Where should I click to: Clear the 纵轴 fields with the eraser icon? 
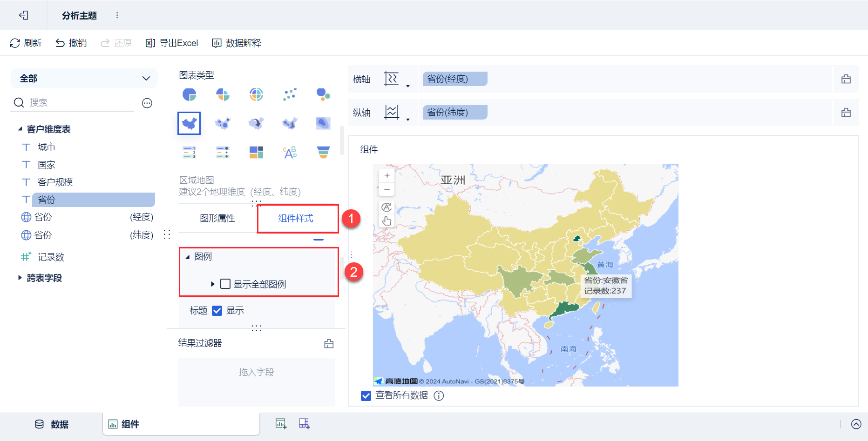[x=846, y=113]
